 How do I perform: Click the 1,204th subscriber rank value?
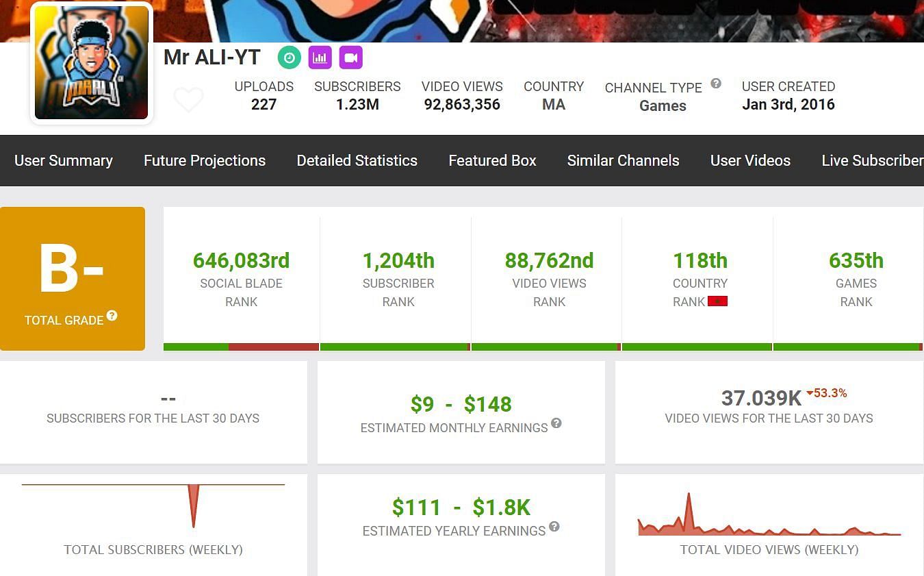(398, 260)
